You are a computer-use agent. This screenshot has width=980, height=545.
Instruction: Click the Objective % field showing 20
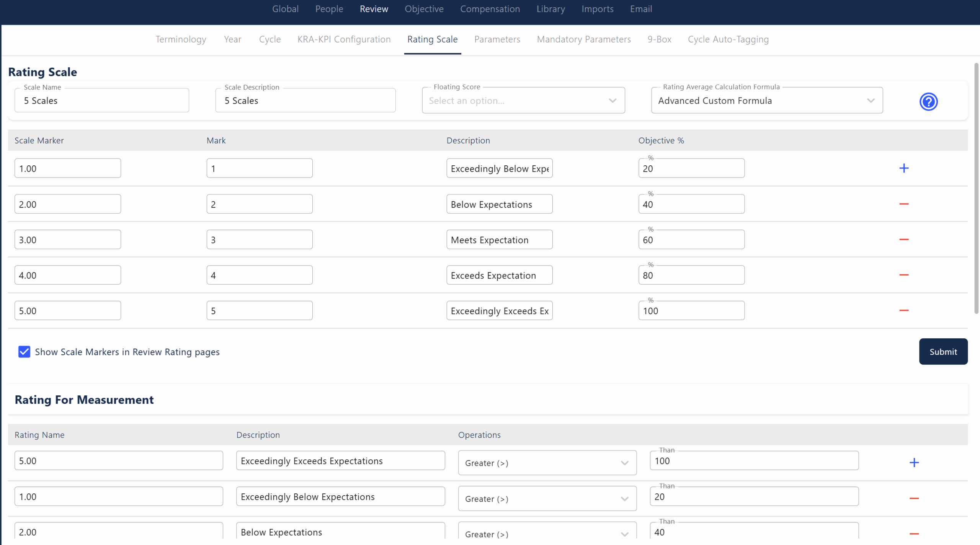coord(691,168)
